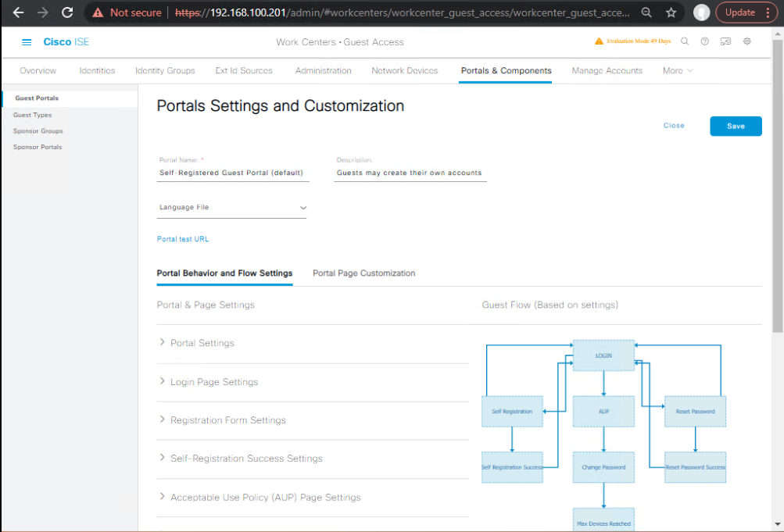Select Guest Portals in the sidebar
The height and width of the screenshot is (532, 784).
[37, 98]
